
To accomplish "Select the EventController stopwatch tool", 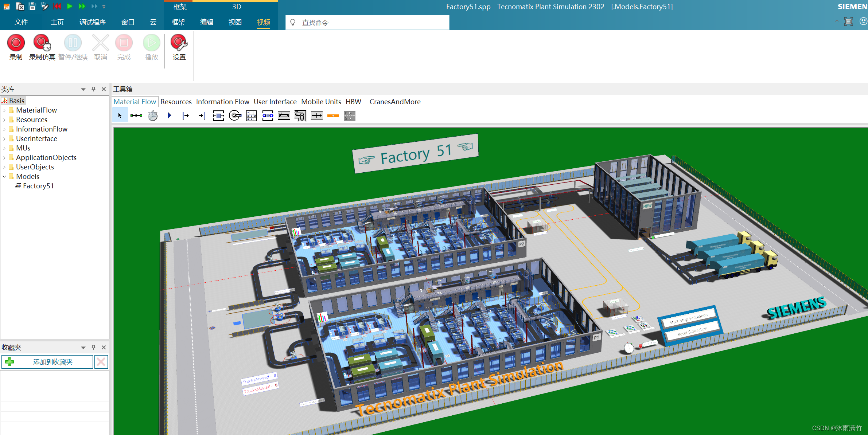I will [x=153, y=115].
